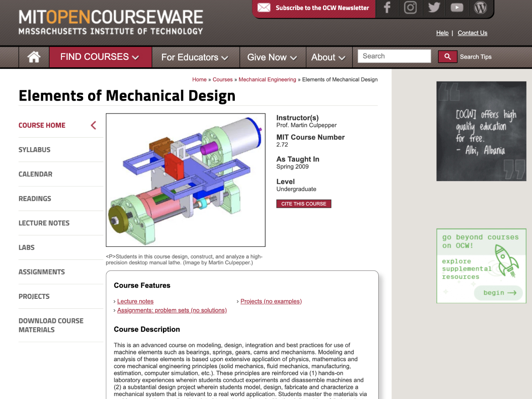Open Projects (no examples) link

(x=271, y=301)
